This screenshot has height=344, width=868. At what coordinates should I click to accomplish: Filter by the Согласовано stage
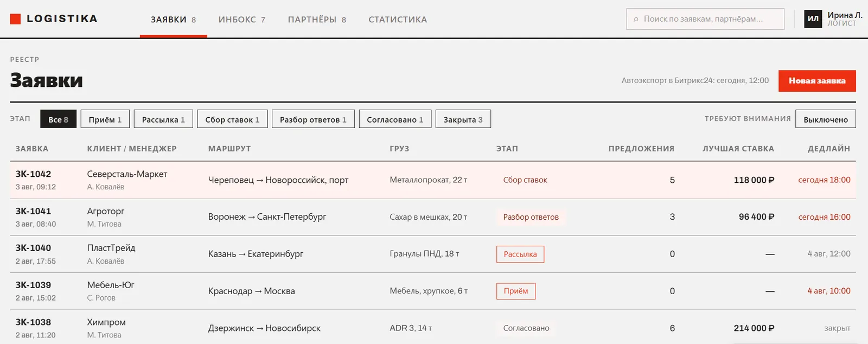(395, 119)
